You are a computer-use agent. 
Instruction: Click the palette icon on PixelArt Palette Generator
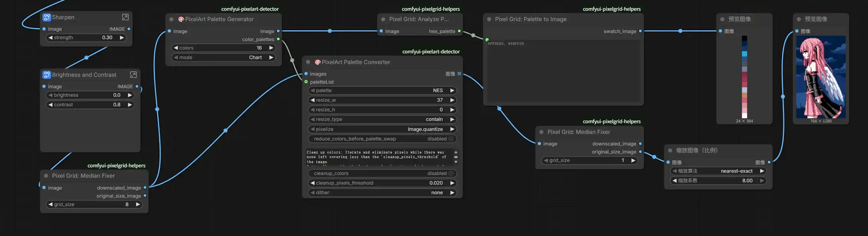(x=181, y=19)
